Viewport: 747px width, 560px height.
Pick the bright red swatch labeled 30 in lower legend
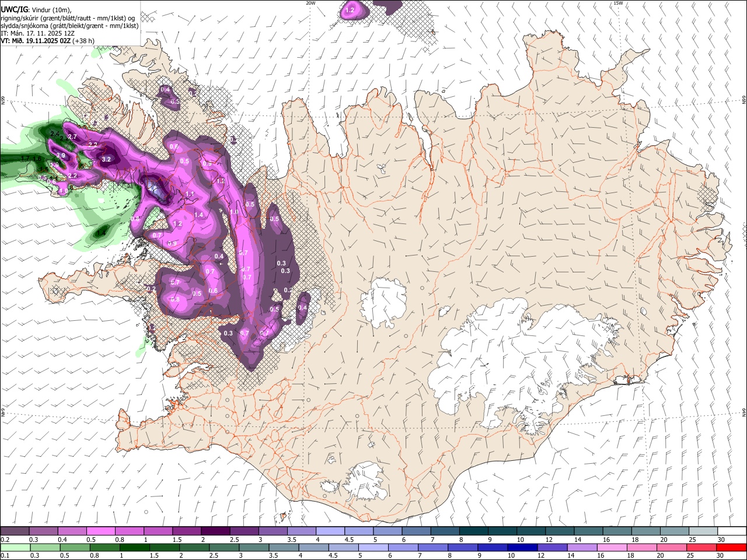[731, 547]
